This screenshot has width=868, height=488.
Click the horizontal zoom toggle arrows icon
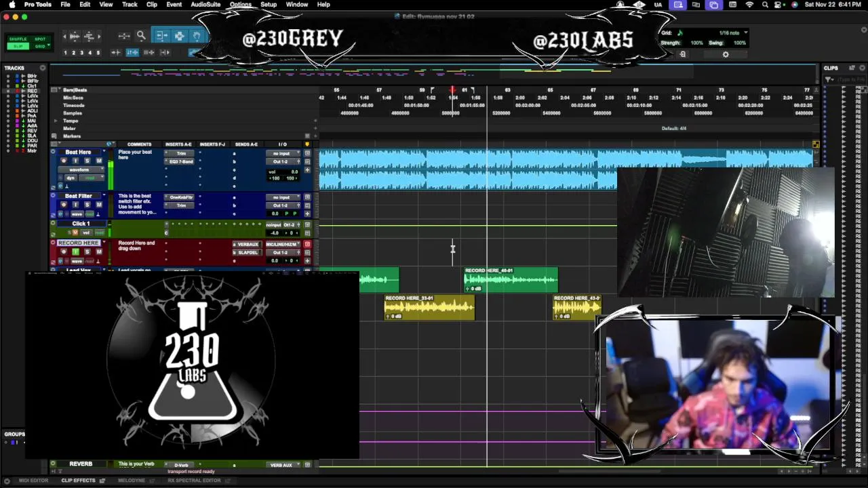tap(124, 36)
